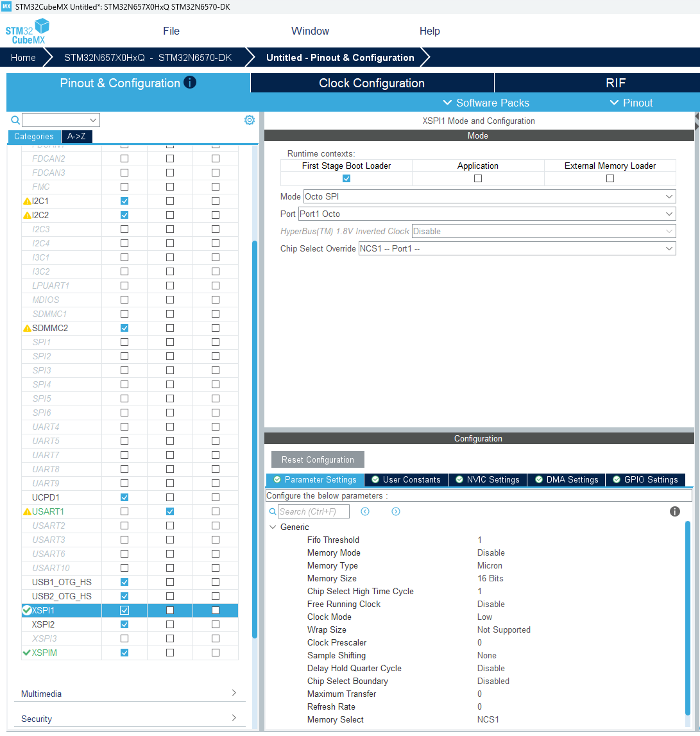Image resolution: width=700 pixels, height=736 pixels.
Task: Open HyperBus 1.8V Inverted Clock dropdown
Action: [x=543, y=232]
